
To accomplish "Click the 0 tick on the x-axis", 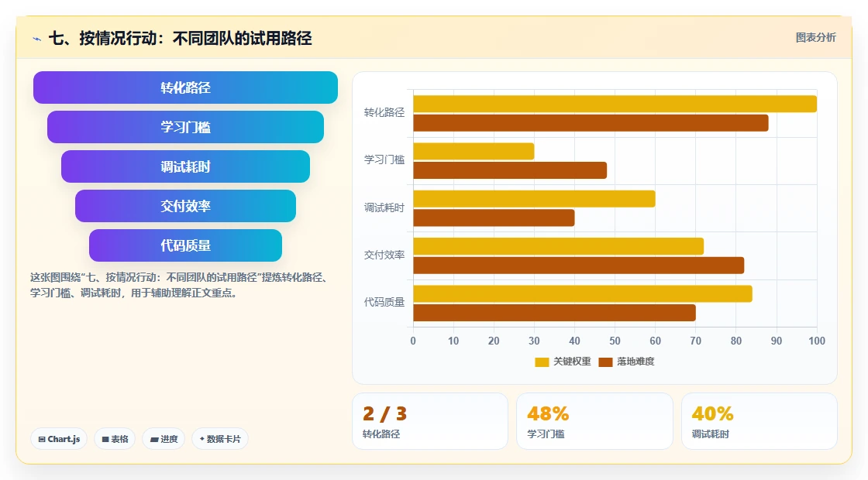I will [413, 341].
